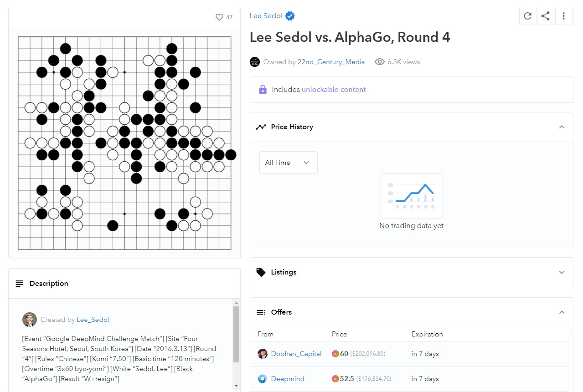Viewport: 583px width, 392px height.
Task: Click the 22nd Century Media owner avatar
Action: pyautogui.click(x=255, y=62)
